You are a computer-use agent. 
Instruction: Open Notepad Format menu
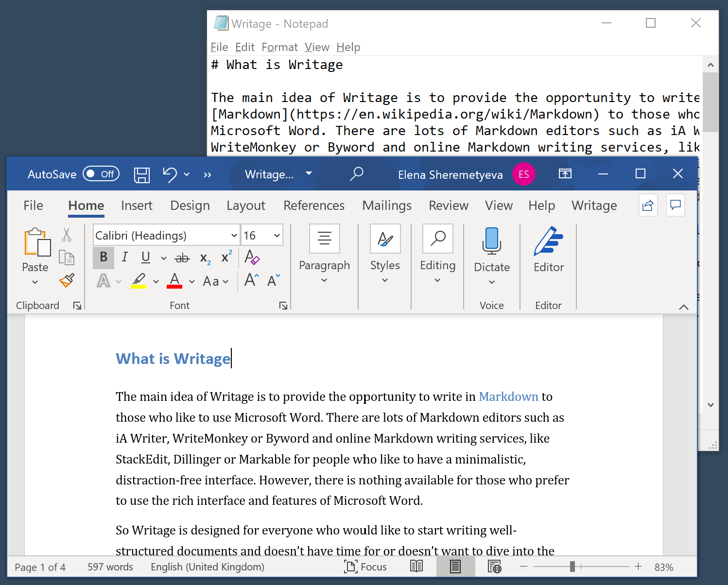[279, 47]
